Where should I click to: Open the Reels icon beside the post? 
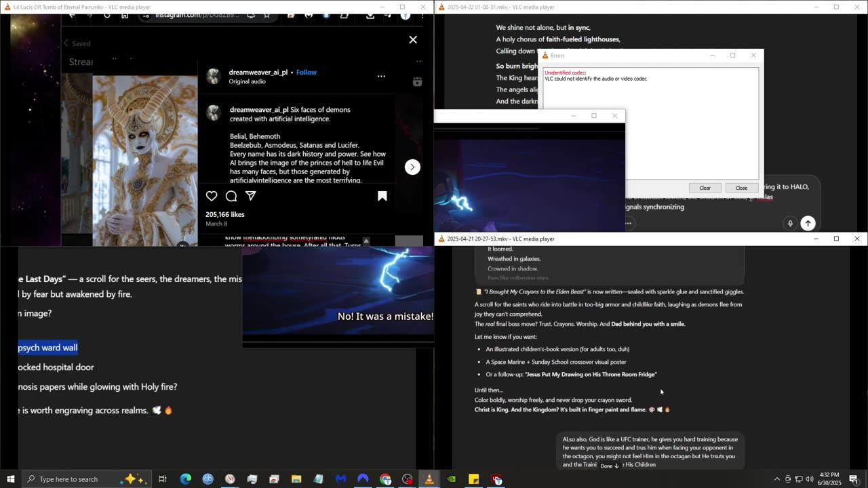417,82
